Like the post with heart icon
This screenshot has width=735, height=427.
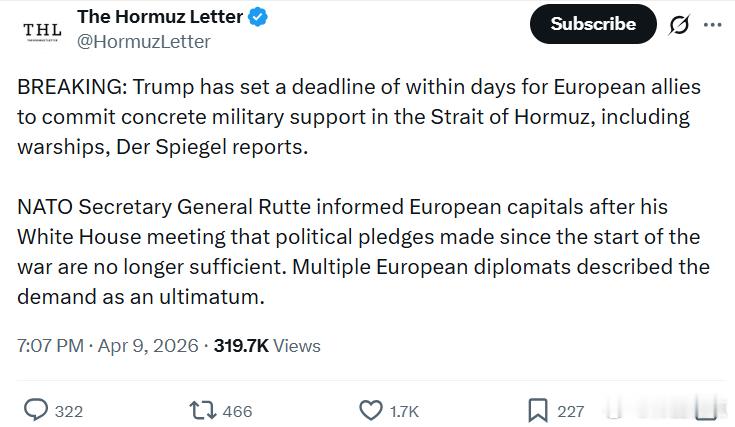pyautogui.click(x=370, y=410)
